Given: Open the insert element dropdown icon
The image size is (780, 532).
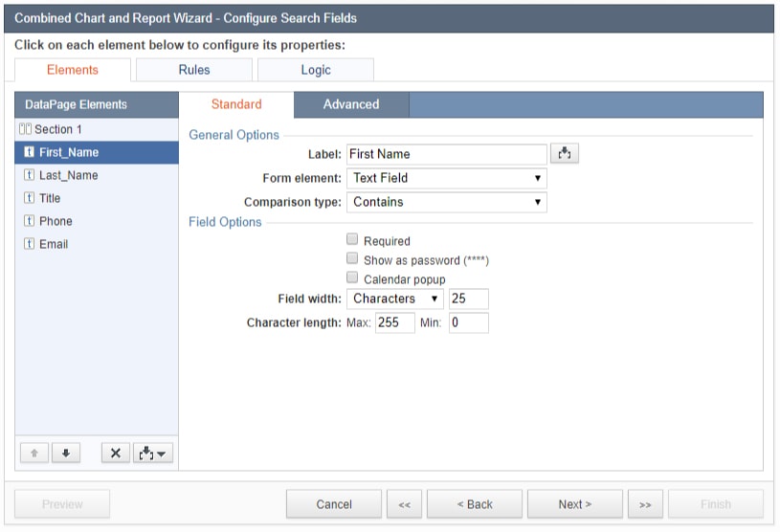Looking at the screenshot, I should 154,454.
